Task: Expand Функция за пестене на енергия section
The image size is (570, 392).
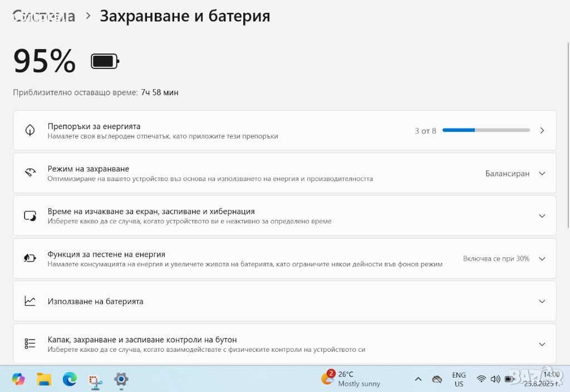Action: tap(542, 258)
